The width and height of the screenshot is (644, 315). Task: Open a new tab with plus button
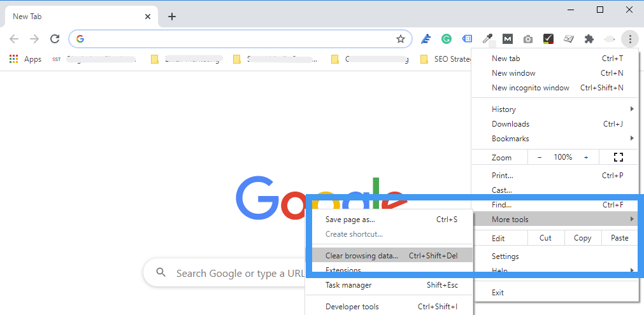(172, 17)
